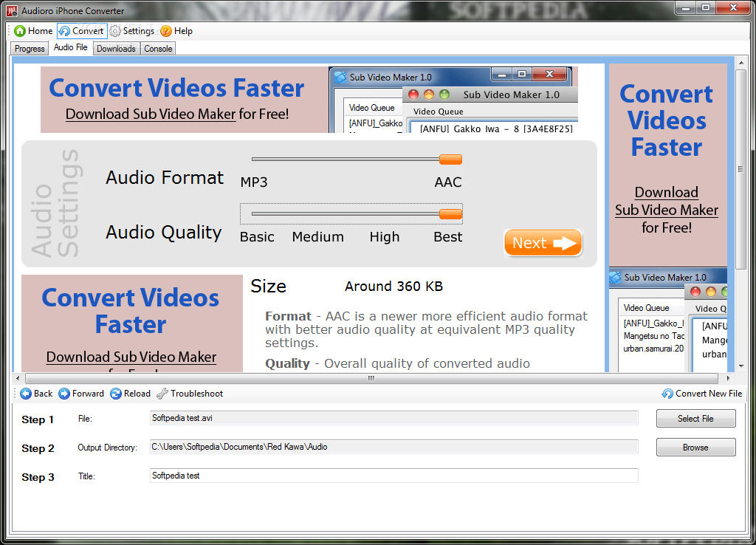Maximize the Audioro iPhone Converter window
756x545 pixels.
click(706, 7)
